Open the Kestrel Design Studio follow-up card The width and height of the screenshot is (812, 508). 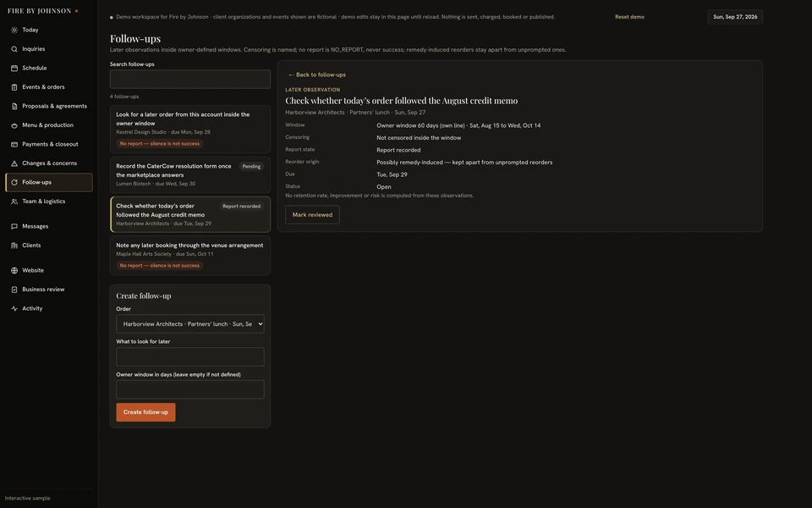click(x=190, y=129)
